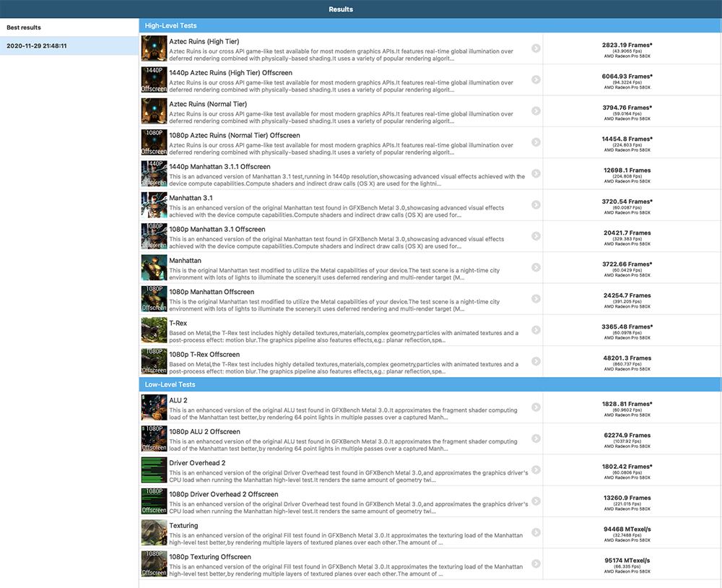Open details arrow for Aztec Ruins (High Tier)
The width and height of the screenshot is (722, 588).
point(536,48)
